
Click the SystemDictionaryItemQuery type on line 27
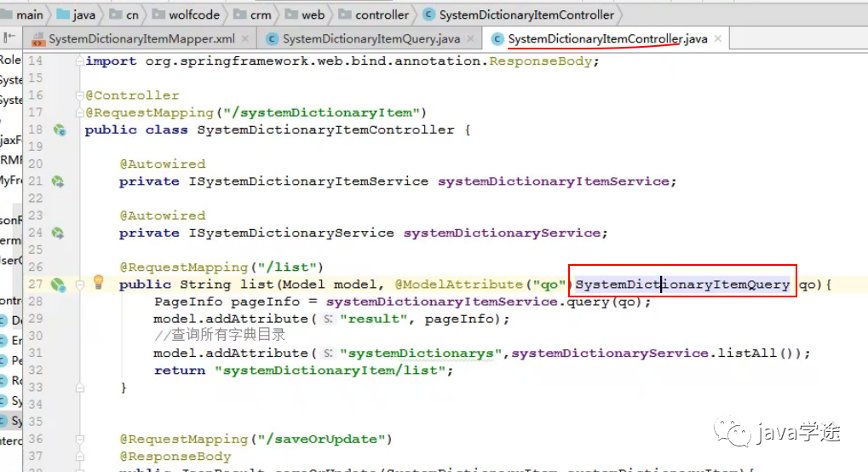pyautogui.click(x=682, y=285)
